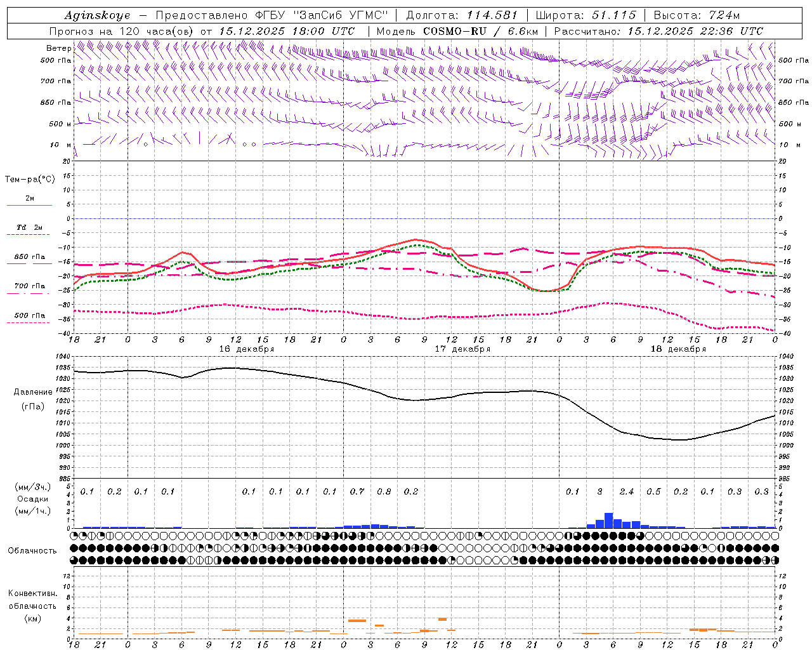
Task: Select the 2.4 three-hour precipitation value
Action: point(627,491)
